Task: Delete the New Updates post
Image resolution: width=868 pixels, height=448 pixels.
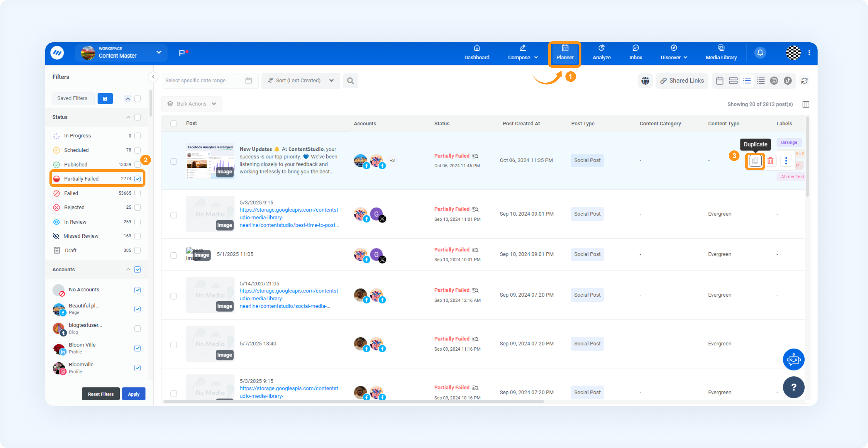Action: [x=771, y=161]
